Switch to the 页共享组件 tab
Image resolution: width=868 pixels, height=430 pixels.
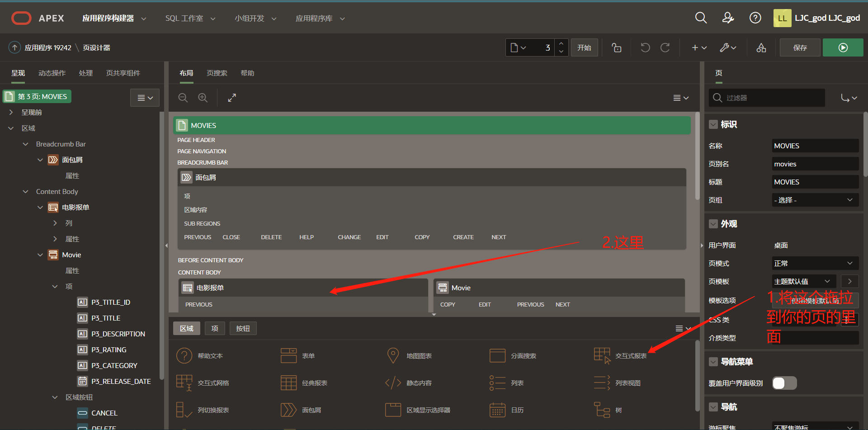123,73
